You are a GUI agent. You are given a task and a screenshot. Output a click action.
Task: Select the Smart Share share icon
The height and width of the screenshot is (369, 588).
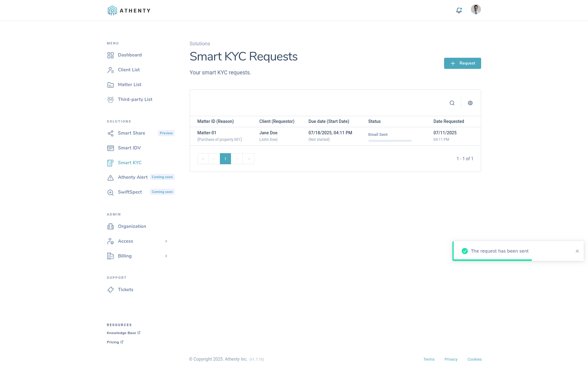coord(111,133)
